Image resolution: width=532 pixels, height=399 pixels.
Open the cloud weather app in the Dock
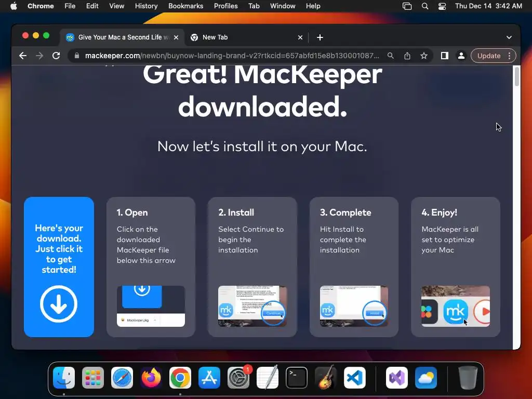(x=426, y=378)
